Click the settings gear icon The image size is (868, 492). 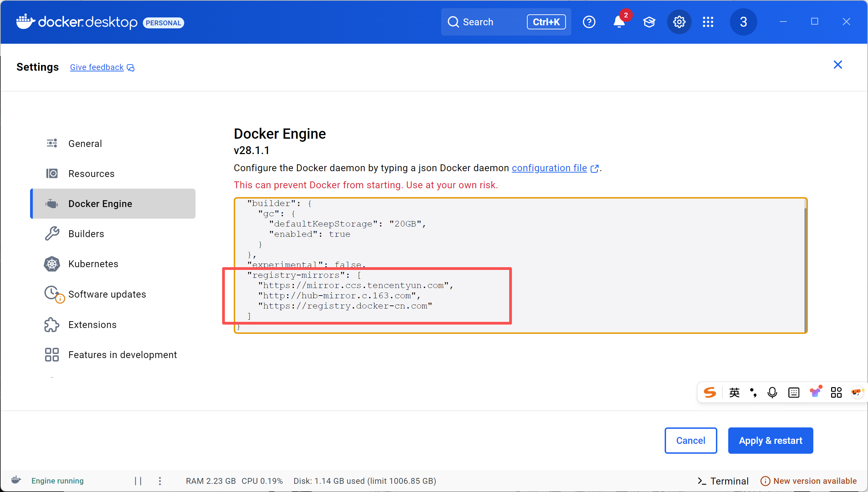click(679, 22)
